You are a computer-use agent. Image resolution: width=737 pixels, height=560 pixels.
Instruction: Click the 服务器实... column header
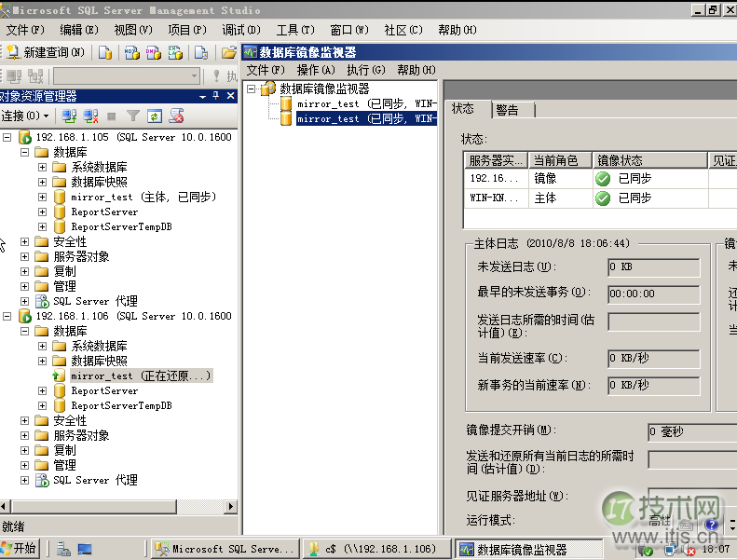[x=496, y=160]
